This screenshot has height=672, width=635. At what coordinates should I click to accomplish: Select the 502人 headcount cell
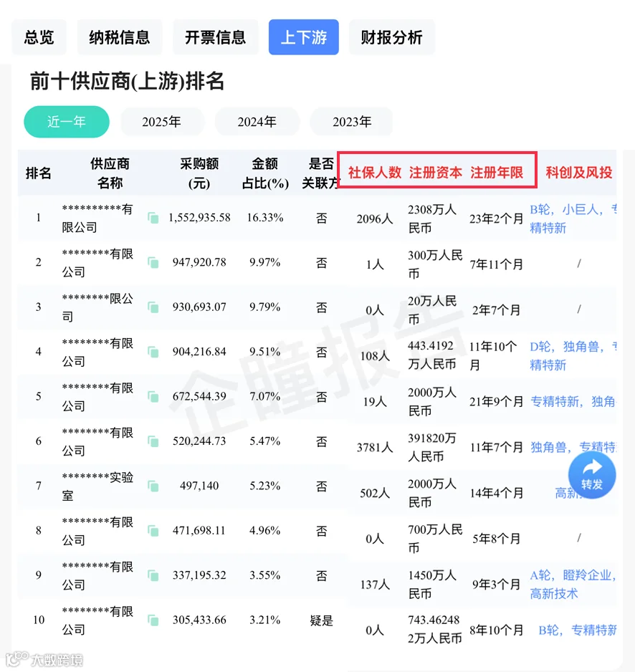[375, 493]
